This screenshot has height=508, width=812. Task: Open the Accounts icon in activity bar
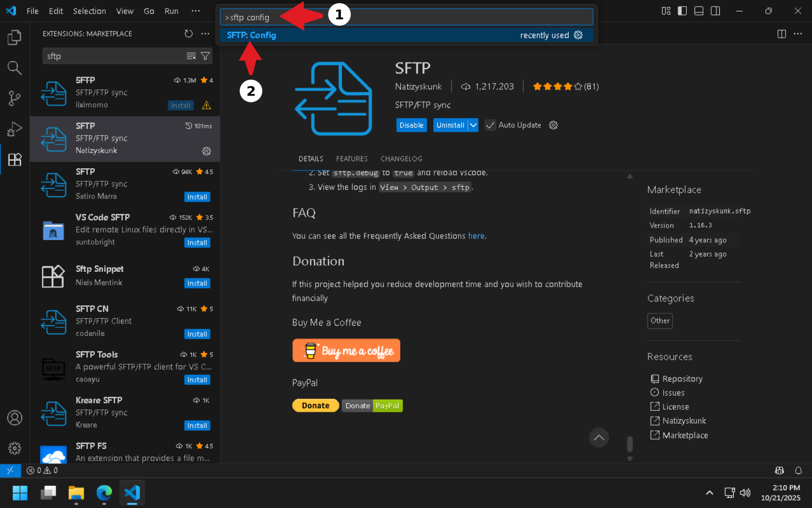click(x=15, y=418)
